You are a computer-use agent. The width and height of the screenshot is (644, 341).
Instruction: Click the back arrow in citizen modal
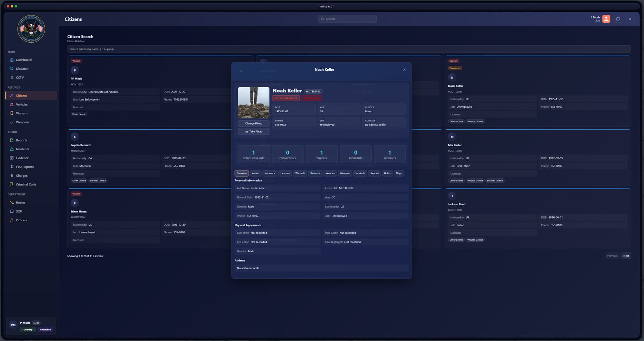pyautogui.click(x=241, y=71)
